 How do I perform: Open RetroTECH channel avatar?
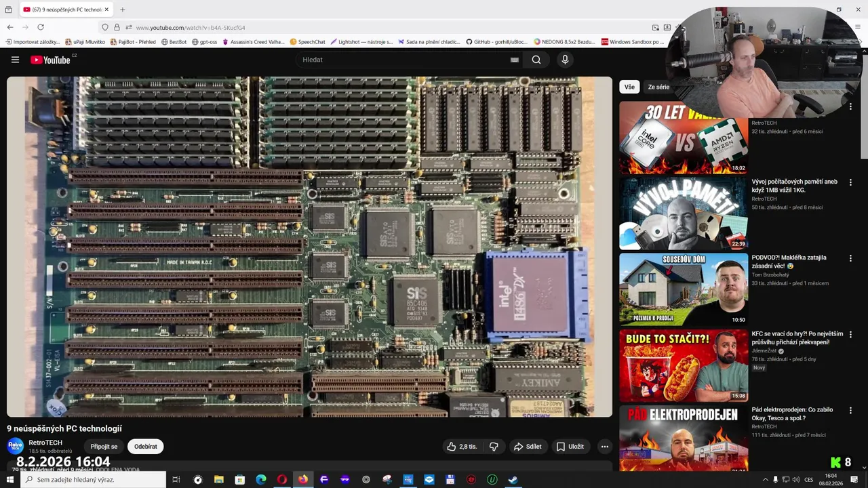(15, 446)
